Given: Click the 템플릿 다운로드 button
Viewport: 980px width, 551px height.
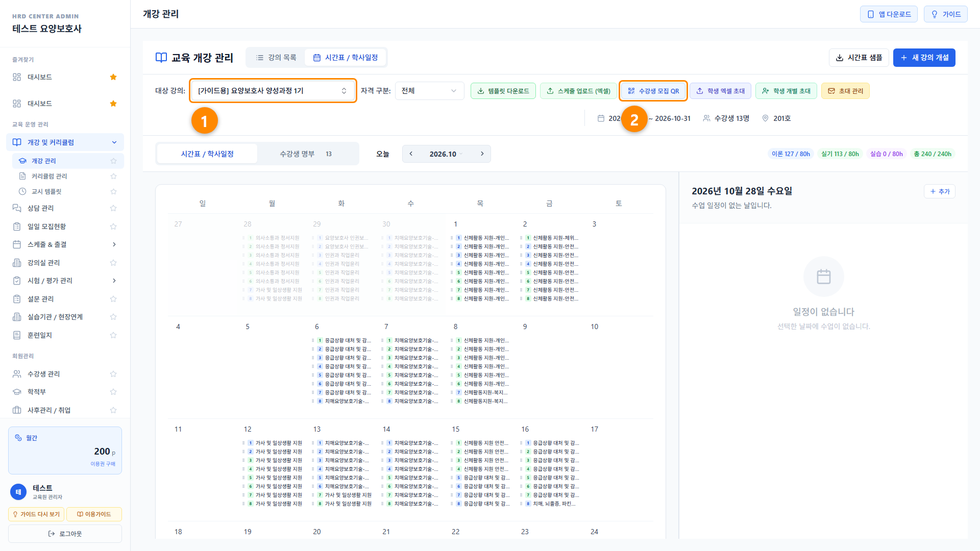Looking at the screenshot, I should [503, 91].
